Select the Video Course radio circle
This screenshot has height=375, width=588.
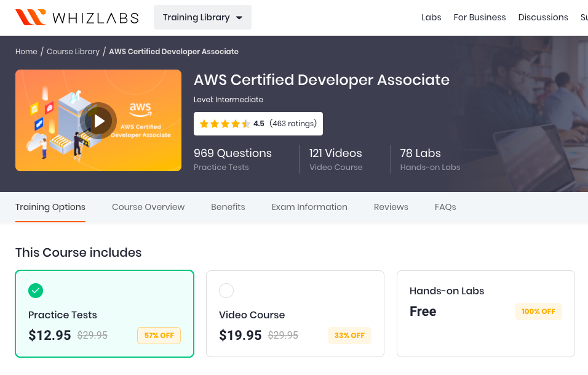coord(226,291)
